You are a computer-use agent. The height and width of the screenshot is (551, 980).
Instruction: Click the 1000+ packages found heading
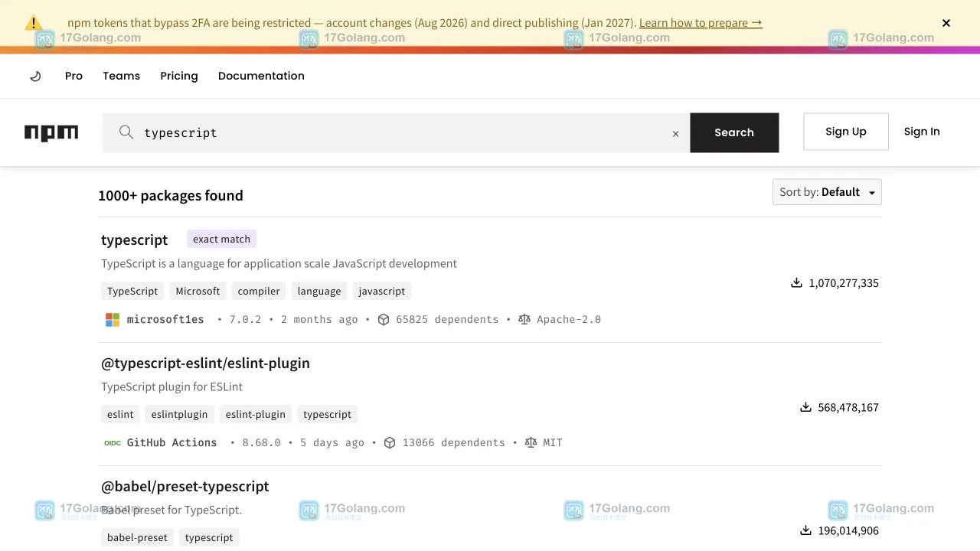[x=171, y=196]
